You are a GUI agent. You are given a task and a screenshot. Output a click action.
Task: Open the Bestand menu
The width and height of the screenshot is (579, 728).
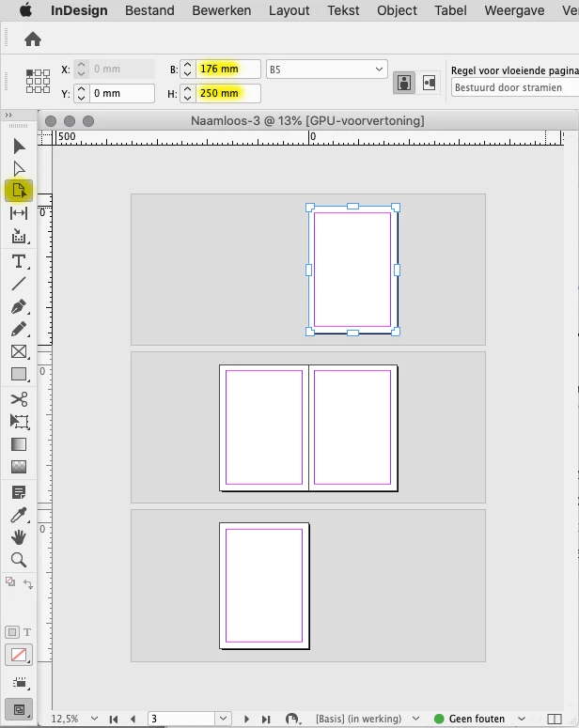pyautogui.click(x=149, y=10)
